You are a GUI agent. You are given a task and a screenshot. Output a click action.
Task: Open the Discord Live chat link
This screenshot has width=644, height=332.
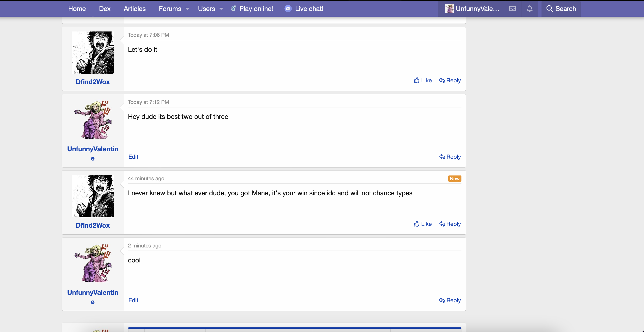tap(304, 9)
